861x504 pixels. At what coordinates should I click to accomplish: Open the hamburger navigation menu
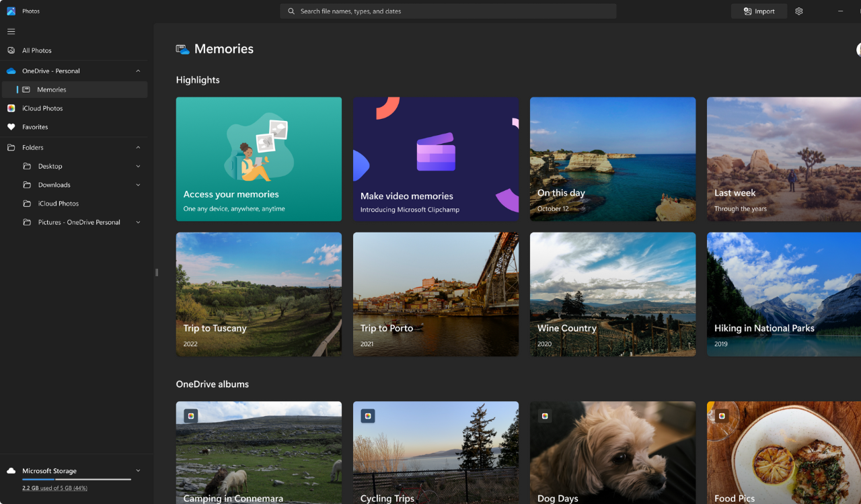click(11, 31)
